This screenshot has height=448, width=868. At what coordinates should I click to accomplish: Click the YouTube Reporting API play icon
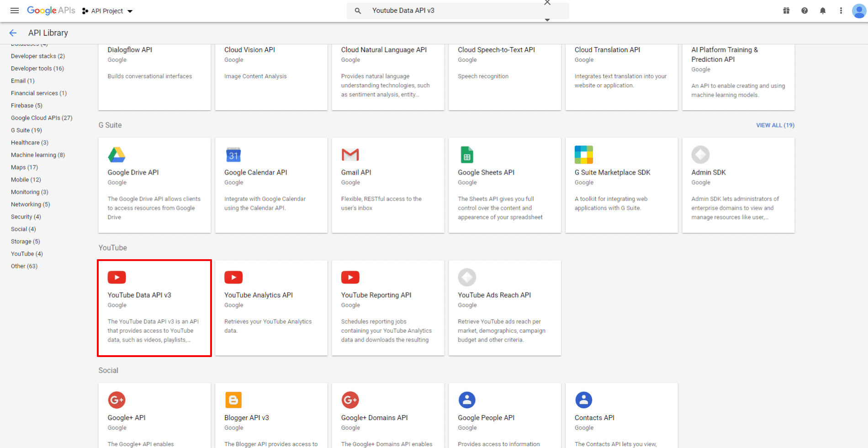pos(350,277)
